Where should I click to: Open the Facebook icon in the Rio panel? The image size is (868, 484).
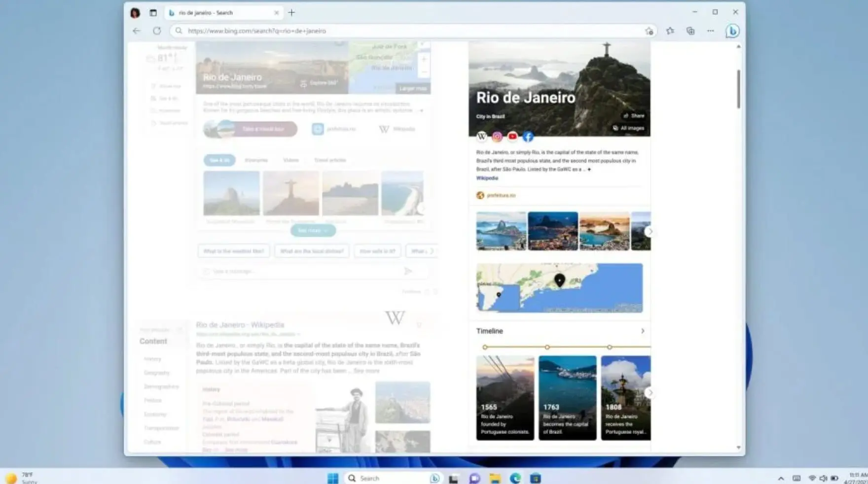[x=528, y=137]
